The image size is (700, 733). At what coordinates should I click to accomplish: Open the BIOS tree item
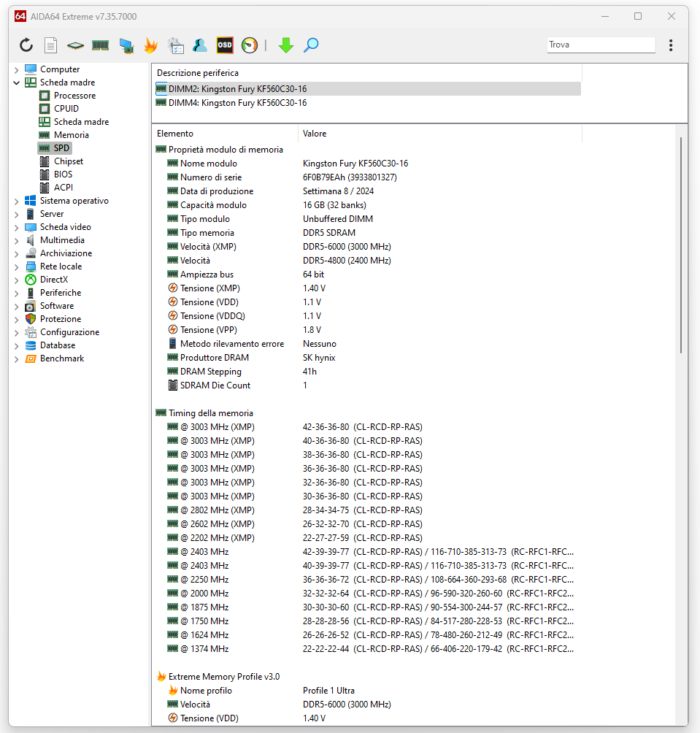point(63,174)
